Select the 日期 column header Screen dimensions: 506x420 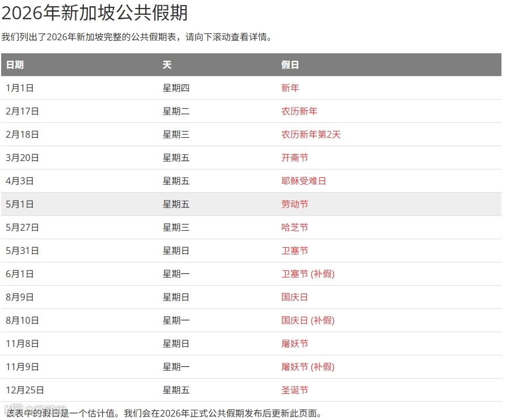(x=15, y=65)
